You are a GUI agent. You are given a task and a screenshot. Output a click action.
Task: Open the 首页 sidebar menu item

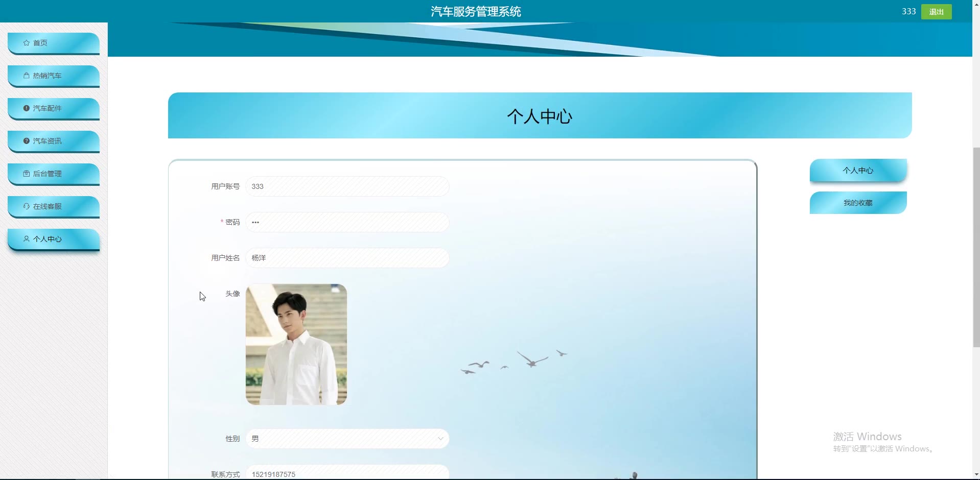click(54, 43)
